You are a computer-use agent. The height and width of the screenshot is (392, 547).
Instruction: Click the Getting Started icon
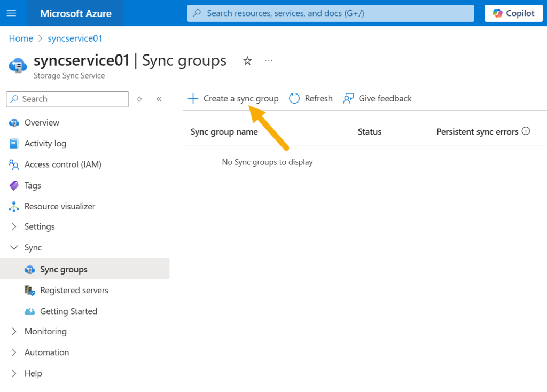click(30, 311)
